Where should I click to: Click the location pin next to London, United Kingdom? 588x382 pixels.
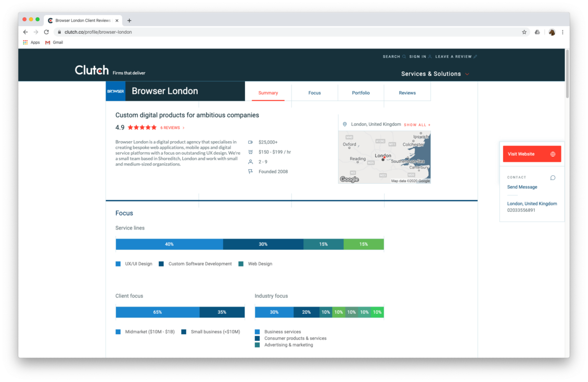pos(344,124)
